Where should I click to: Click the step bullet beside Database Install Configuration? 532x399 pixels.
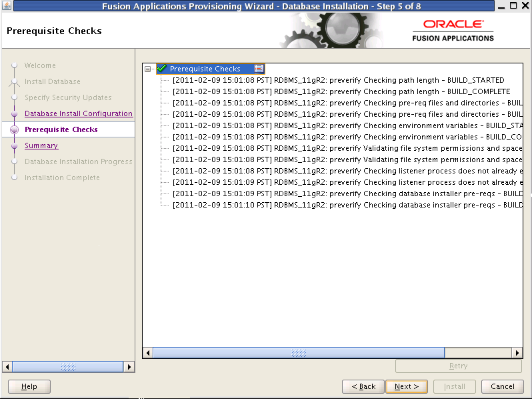[14, 113]
